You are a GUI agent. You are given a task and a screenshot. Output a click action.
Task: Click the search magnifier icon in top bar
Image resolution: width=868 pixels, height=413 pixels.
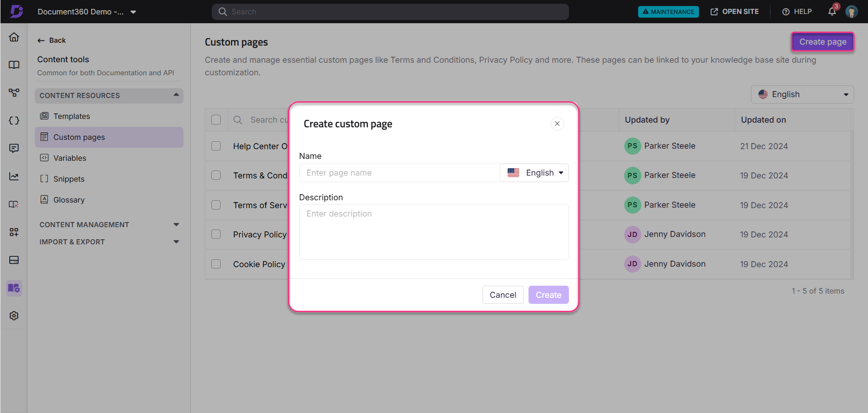(223, 12)
